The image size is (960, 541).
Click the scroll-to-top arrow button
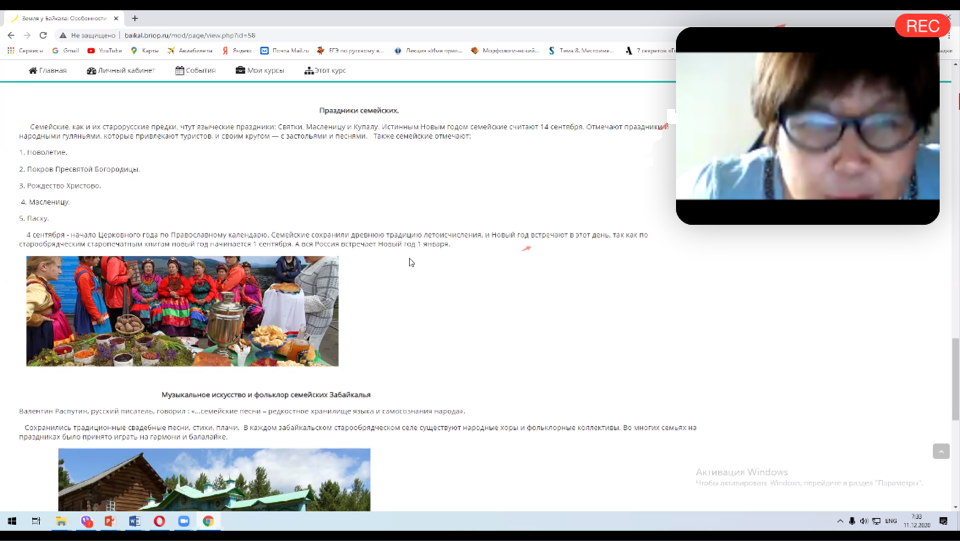pyautogui.click(x=941, y=451)
